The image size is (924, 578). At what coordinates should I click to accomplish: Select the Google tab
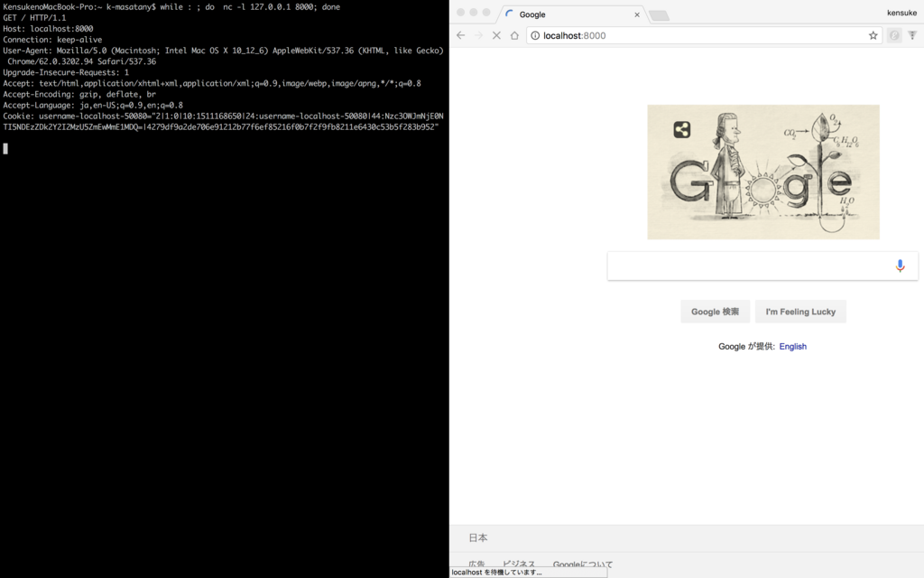(x=571, y=14)
